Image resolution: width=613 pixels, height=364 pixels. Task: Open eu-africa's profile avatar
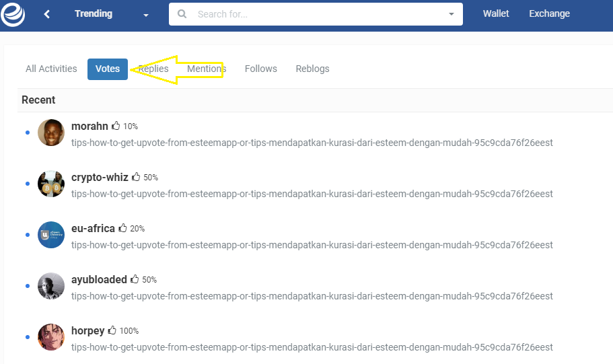(51, 235)
